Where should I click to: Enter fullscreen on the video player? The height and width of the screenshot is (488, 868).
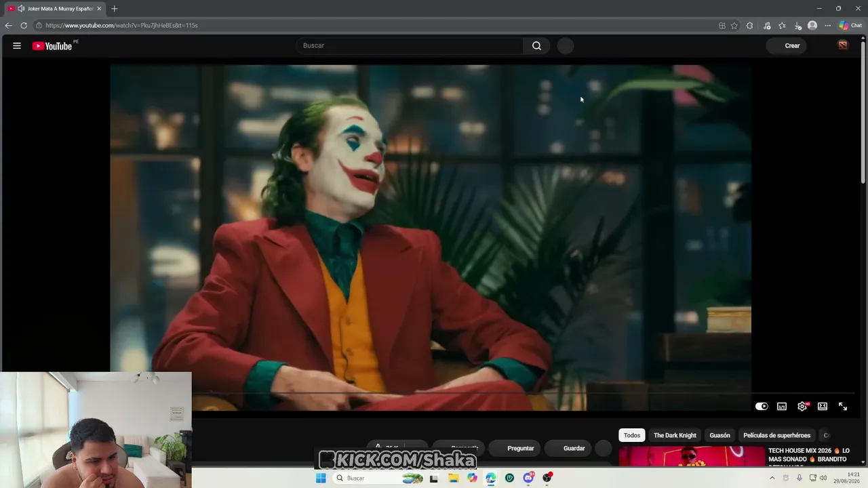point(843,407)
